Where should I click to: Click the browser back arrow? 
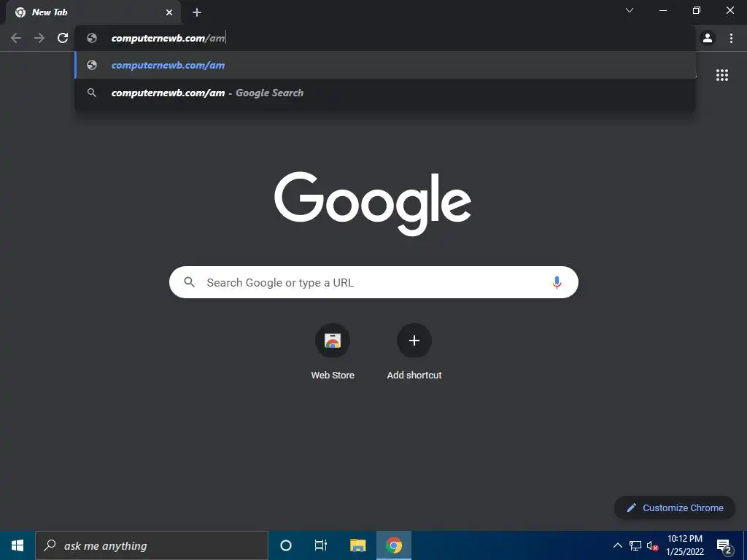click(16, 38)
